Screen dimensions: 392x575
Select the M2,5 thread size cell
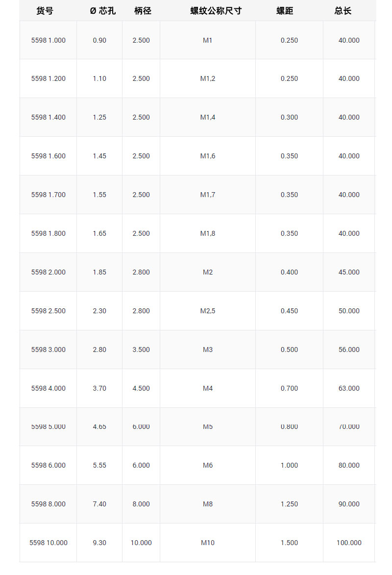coord(208,311)
